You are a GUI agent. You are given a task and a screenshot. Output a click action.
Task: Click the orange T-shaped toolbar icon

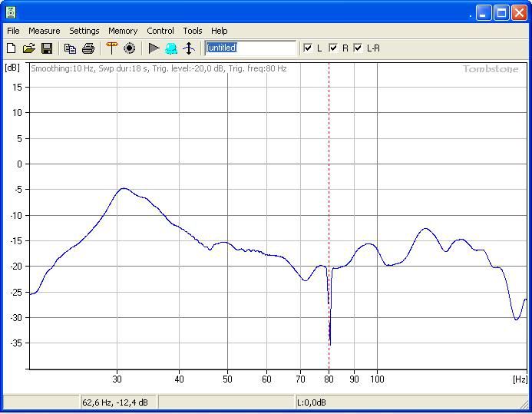112,48
